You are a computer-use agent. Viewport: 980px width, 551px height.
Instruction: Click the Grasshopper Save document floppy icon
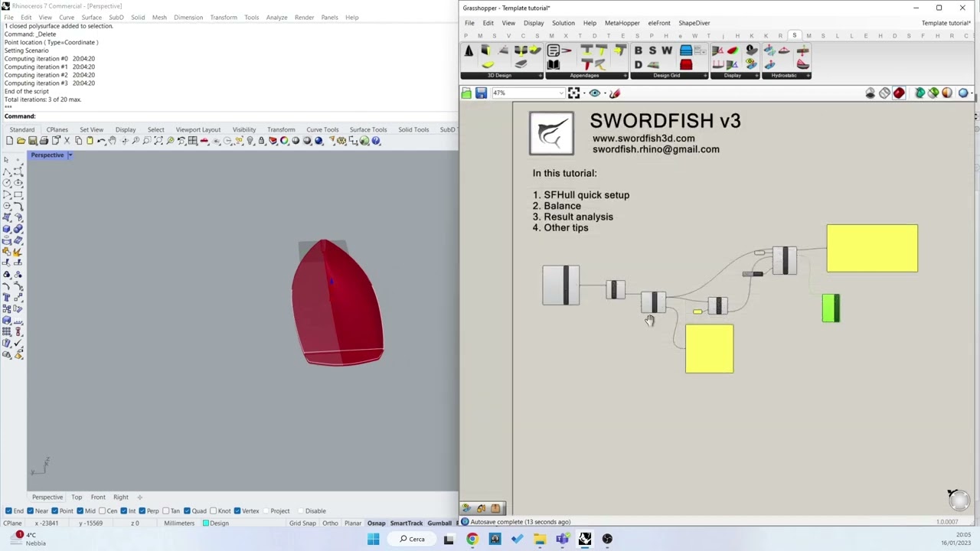481,93
